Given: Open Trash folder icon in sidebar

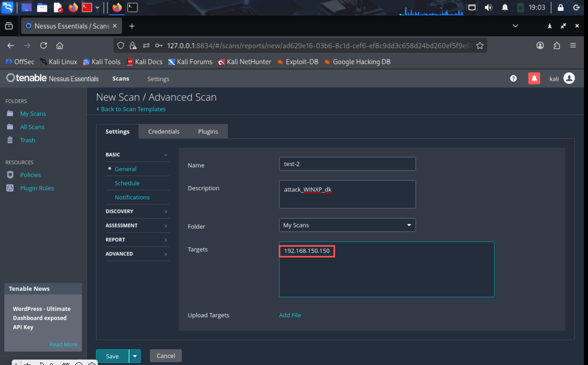Looking at the screenshot, I should (x=10, y=140).
